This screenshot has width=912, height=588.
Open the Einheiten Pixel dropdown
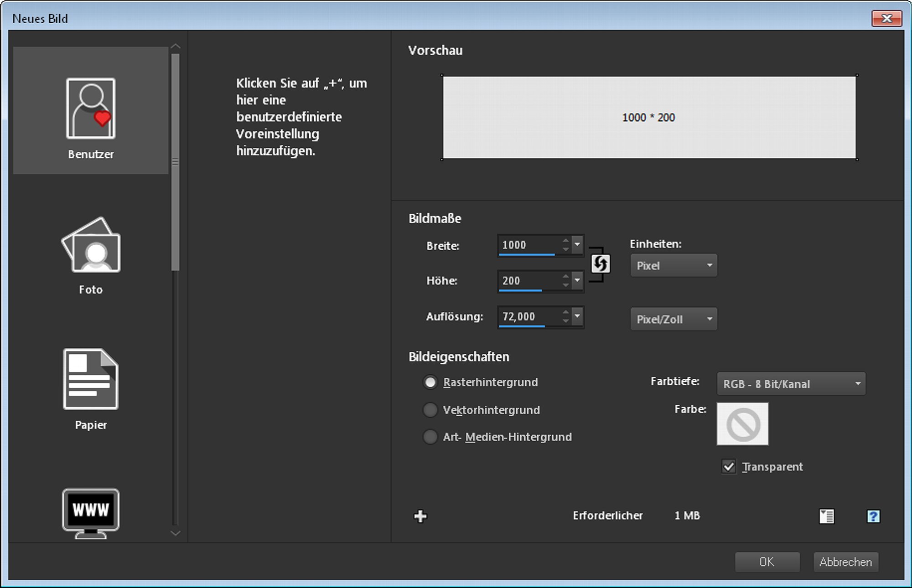pos(674,265)
